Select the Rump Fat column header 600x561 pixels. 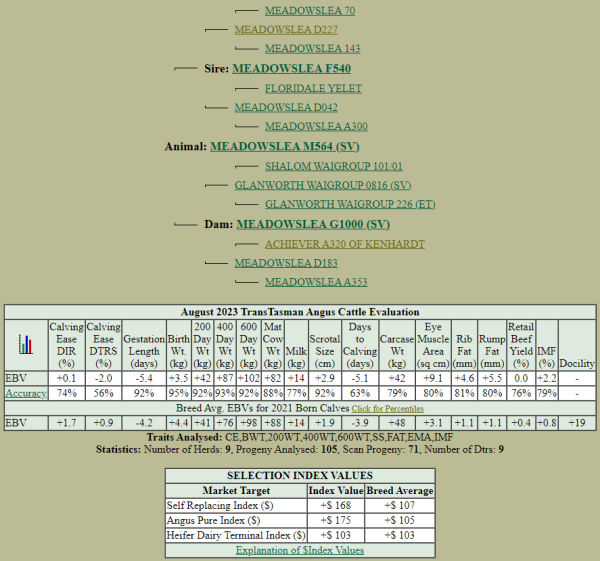click(492, 345)
